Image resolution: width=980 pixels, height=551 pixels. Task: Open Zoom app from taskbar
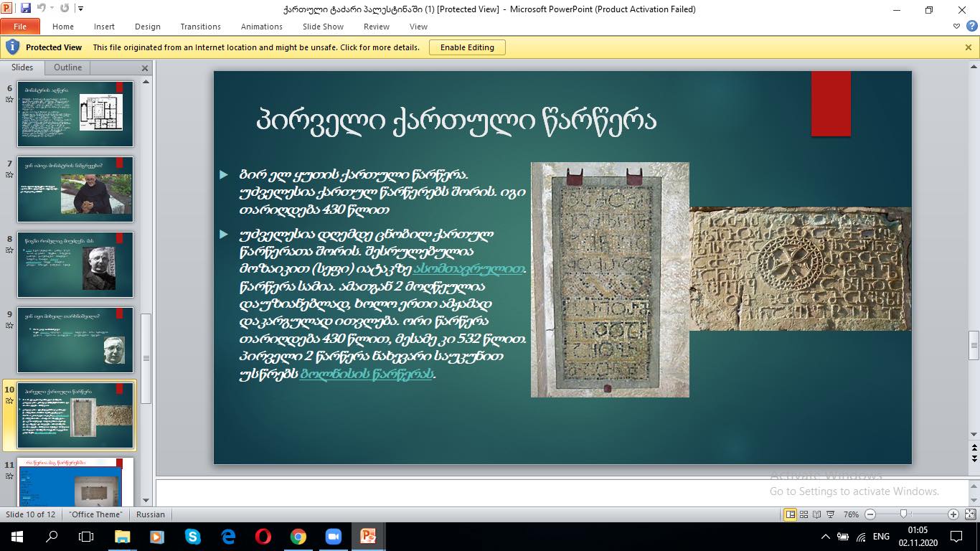tap(333, 537)
